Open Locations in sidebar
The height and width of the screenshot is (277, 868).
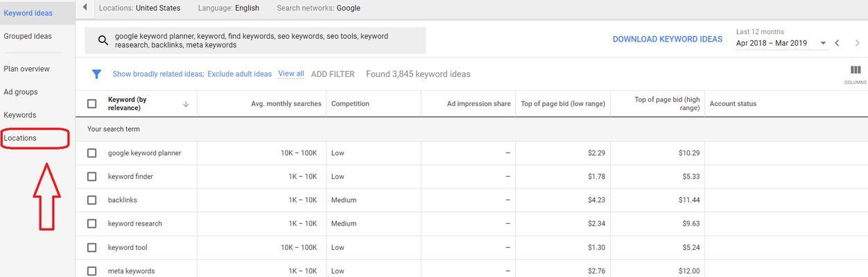[20, 138]
